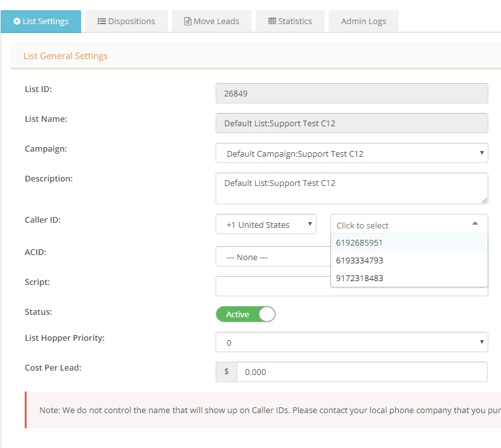Click the List General Settings heading
This screenshot has width=501, height=448.
point(65,56)
